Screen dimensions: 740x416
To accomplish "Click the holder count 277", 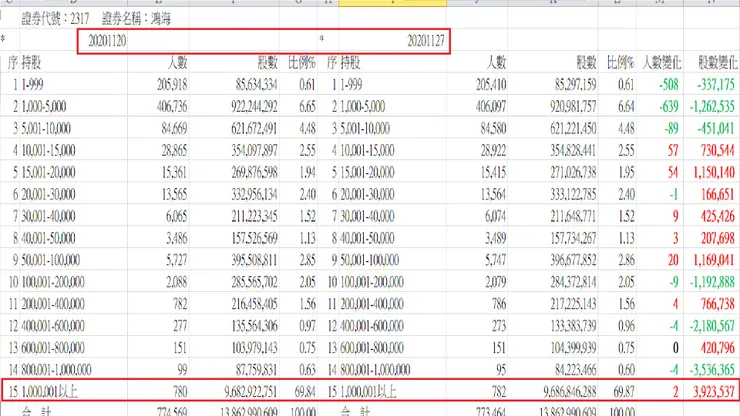I will click(180, 326).
